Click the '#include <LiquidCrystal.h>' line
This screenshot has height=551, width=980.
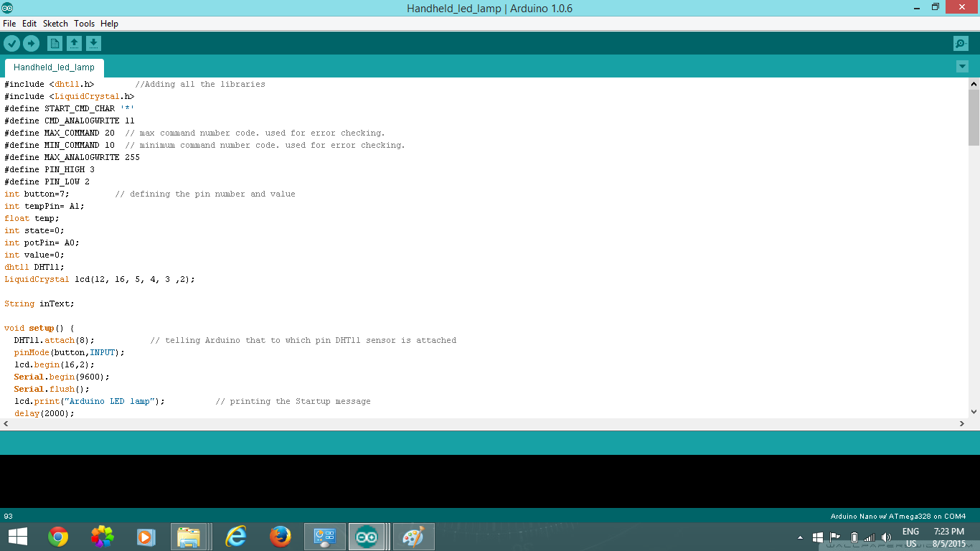(x=69, y=96)
